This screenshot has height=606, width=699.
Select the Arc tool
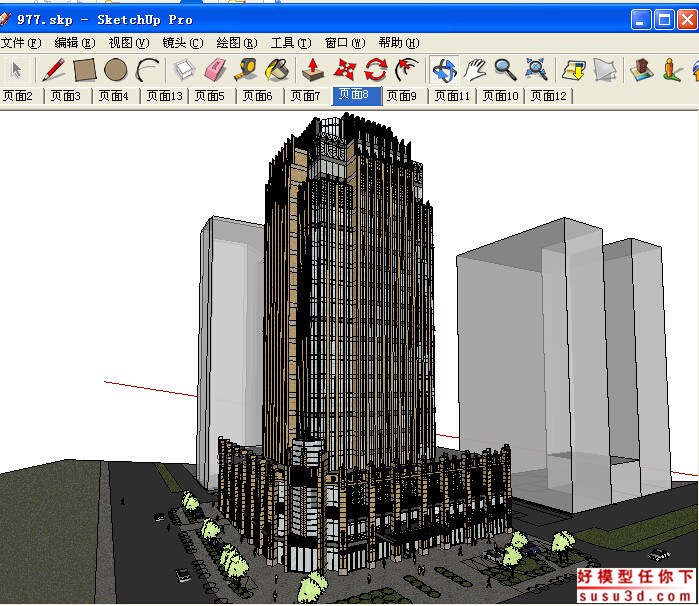tap(147, 70)
